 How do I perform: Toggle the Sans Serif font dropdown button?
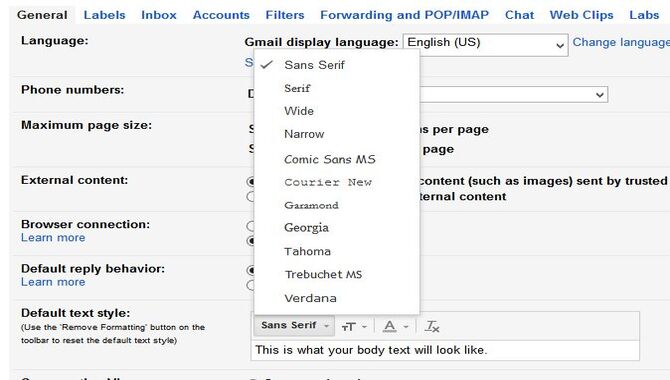[x=294, y=326]
